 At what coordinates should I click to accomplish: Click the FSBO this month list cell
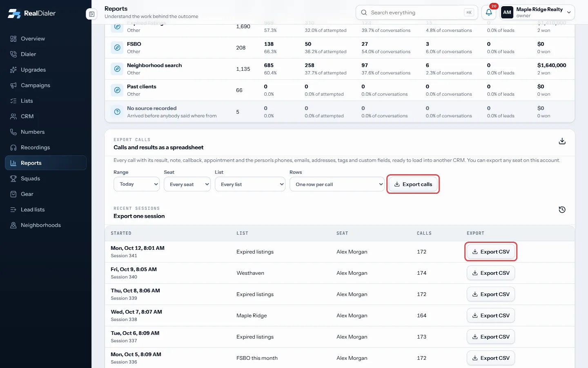257,358
